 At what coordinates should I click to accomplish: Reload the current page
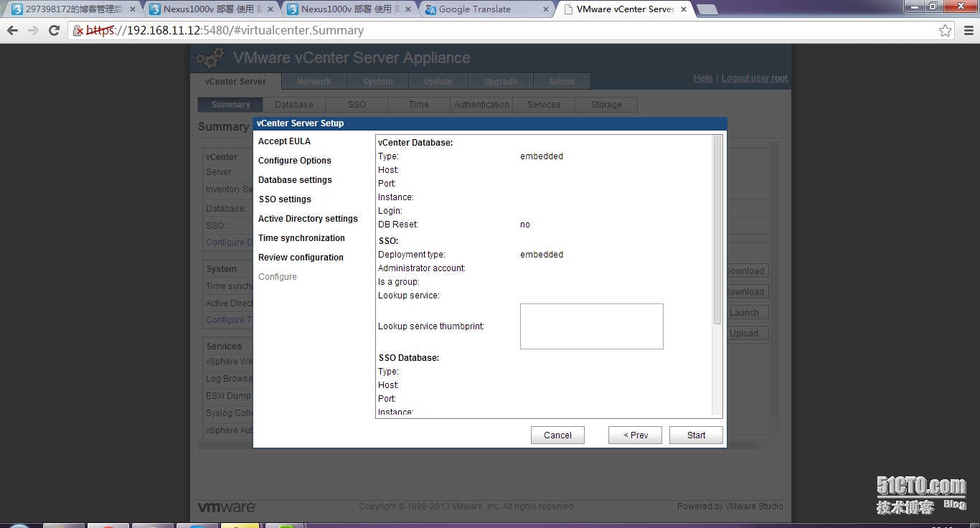54,30
